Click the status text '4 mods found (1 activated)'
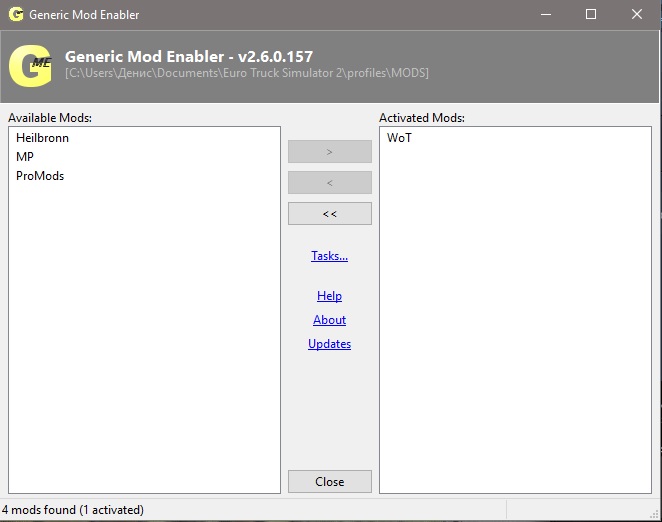Image resolution: width=662 pixels, height=522 pixels. click(x=73, y=510)
